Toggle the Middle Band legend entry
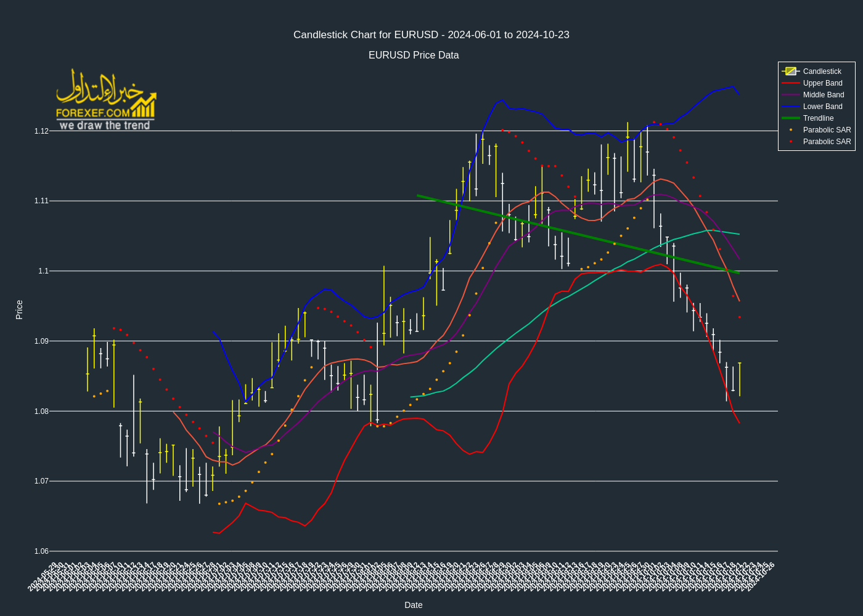This screenshot has width=863, height=616. (816, 95)
